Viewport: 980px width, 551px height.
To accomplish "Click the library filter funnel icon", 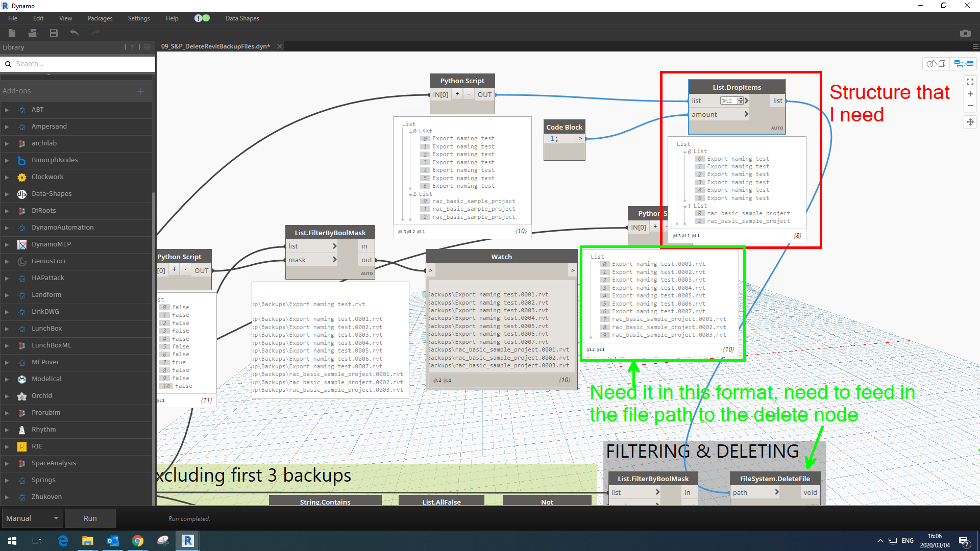I will (x=132, y=47).
